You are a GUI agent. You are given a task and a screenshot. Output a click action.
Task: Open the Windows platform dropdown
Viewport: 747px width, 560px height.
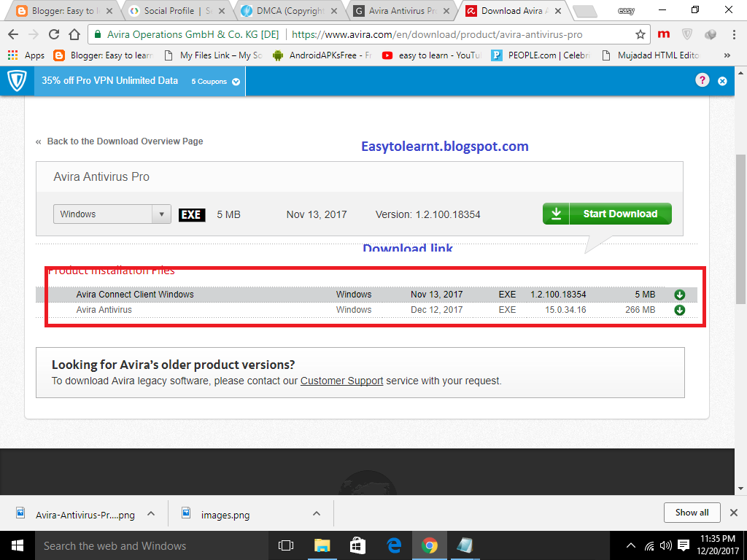112,214
